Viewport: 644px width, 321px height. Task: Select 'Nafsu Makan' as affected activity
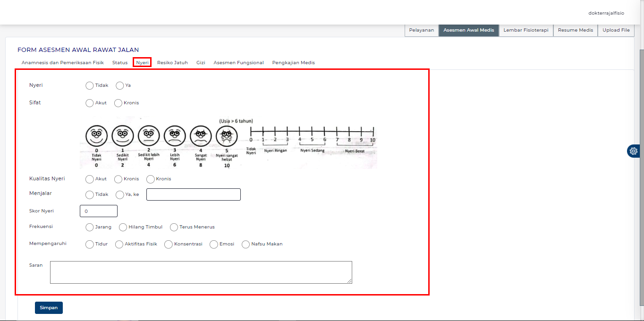point(246,244)
